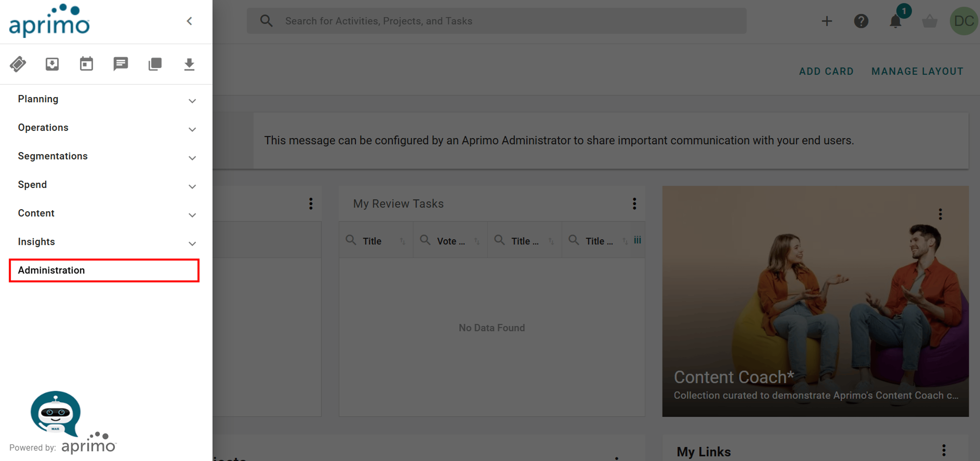Expand the Spend menu chevron
The image size is (980, 461).
[x=192, y=186]
